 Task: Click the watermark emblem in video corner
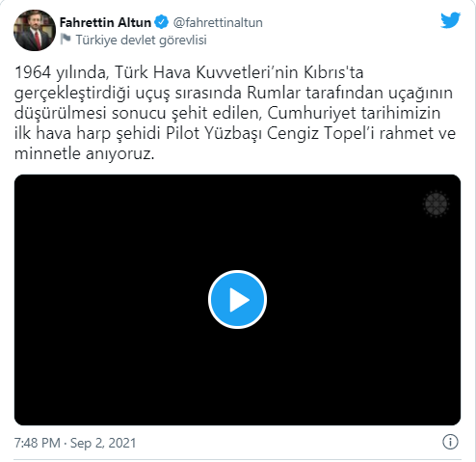coord(436,204)
